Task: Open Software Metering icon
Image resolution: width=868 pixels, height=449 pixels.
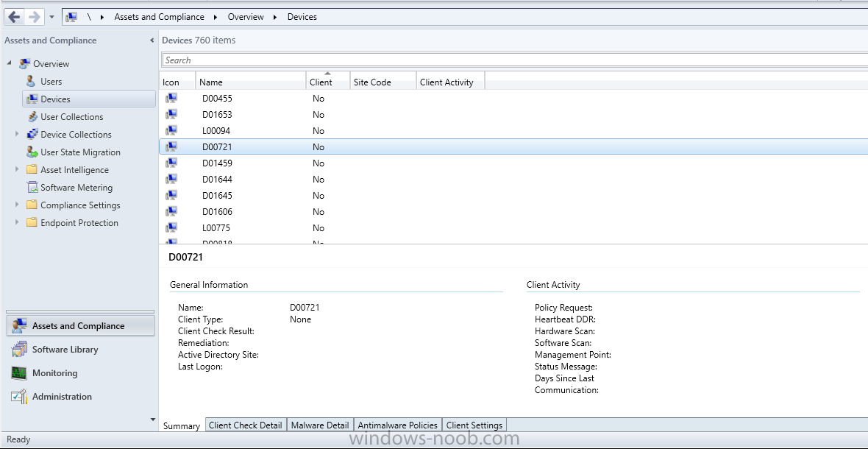Action: pyautogui.click(x=32, y=188)
